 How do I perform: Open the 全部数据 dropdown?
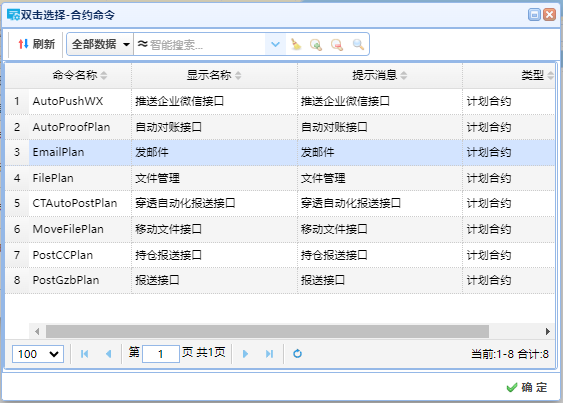point(100,44)
